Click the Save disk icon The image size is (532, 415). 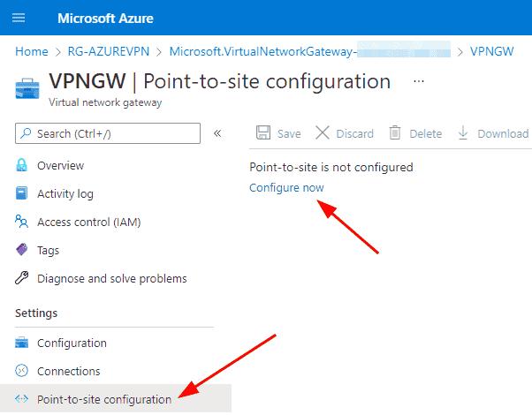pos(263,132)
